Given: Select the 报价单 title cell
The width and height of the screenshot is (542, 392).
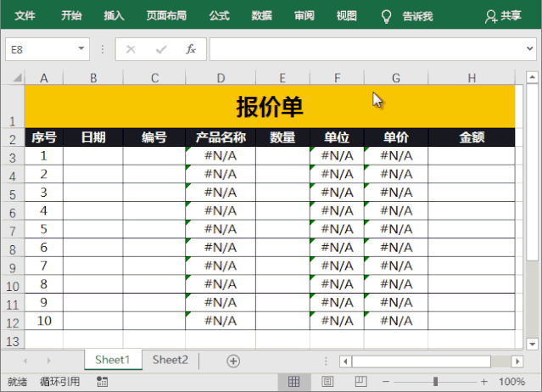Looking at the screenshot, I should 270,106.
